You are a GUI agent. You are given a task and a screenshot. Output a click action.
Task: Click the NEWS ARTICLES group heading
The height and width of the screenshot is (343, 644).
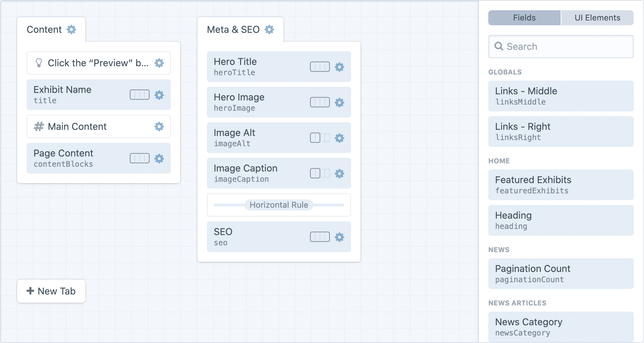click(517, 303)
